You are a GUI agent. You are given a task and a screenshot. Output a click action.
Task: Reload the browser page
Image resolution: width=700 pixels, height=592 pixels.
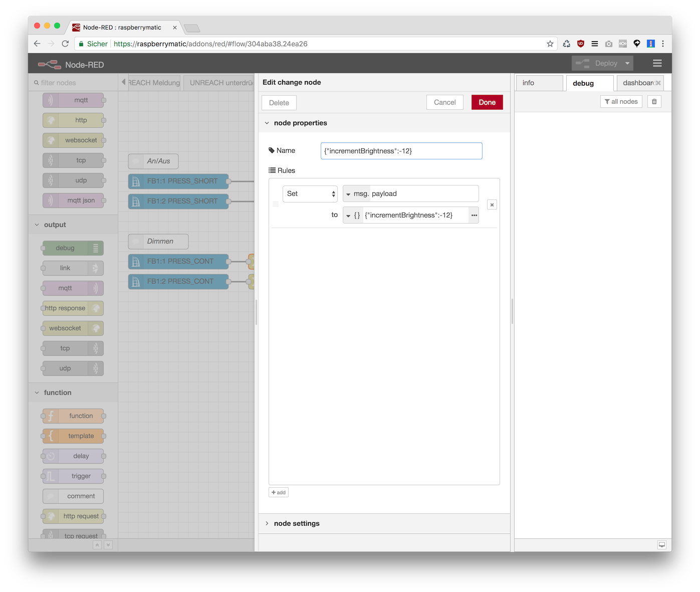(65, 44)
